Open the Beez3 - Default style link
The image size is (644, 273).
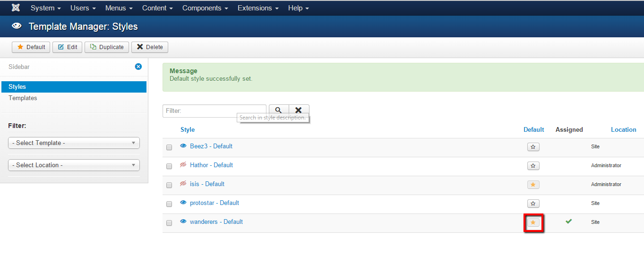[211, 146]
